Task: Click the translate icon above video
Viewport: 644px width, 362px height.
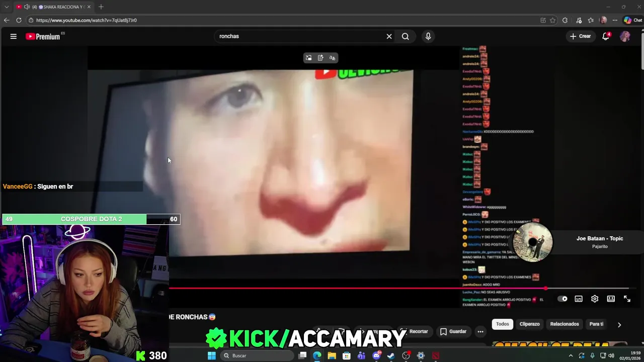Action: click(x=332, y=58)
